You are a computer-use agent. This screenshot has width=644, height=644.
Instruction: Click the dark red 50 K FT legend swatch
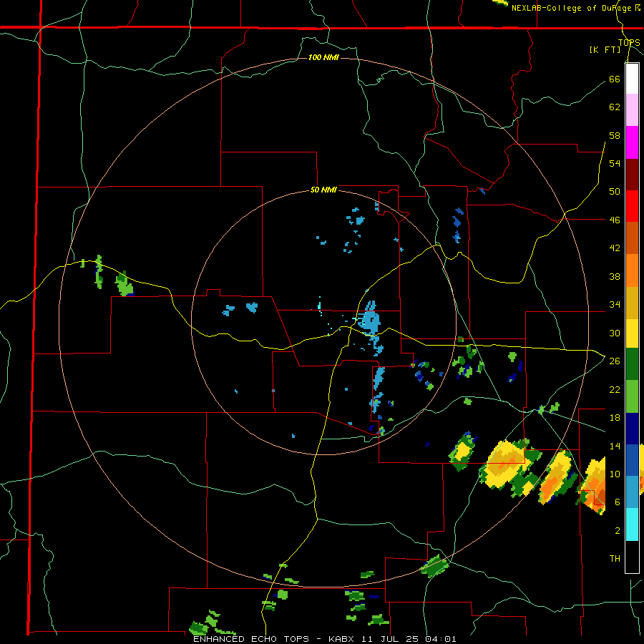(632, 175)
